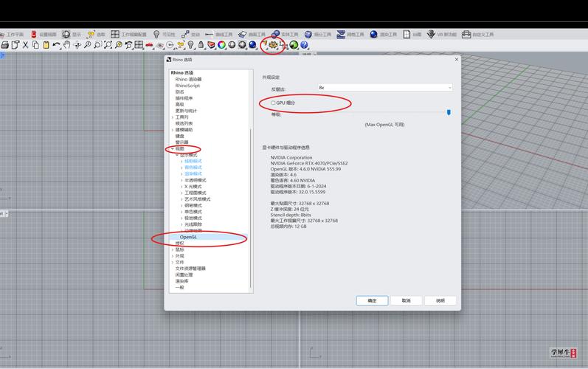Click the color wheel icon

click(x=221, y=45)
